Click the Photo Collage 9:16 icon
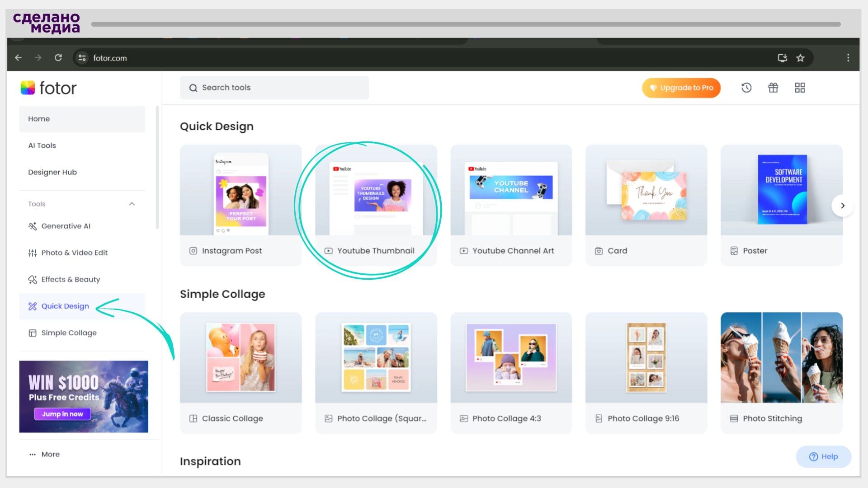 pos(599,418)
